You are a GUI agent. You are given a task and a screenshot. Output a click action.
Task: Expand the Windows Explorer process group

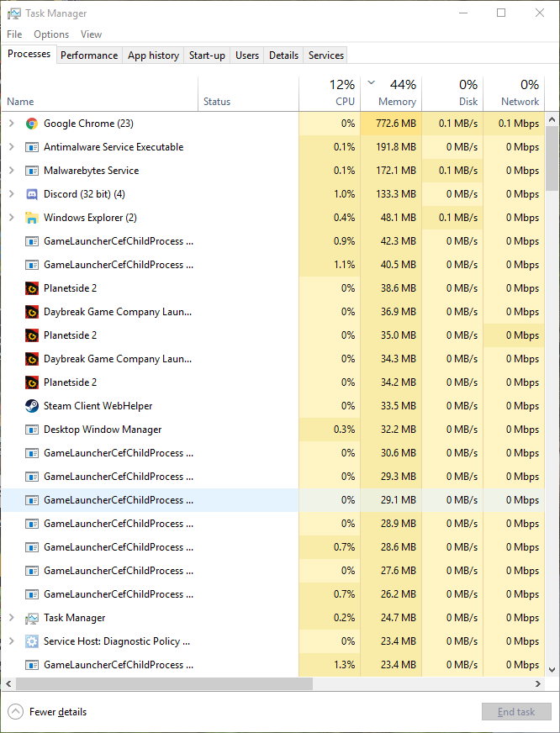tap(12, 218)
